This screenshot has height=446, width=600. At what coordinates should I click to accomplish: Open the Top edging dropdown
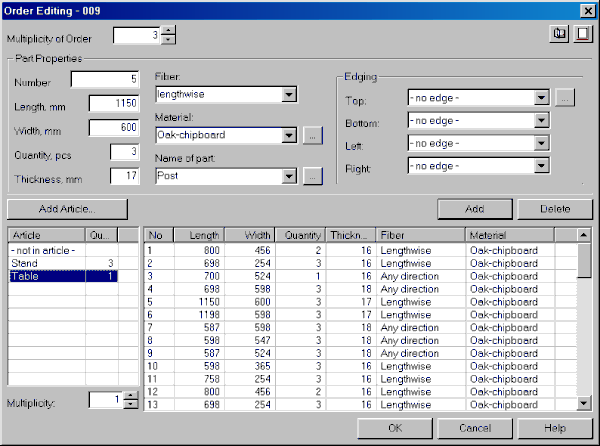click(x=541, y=98)
